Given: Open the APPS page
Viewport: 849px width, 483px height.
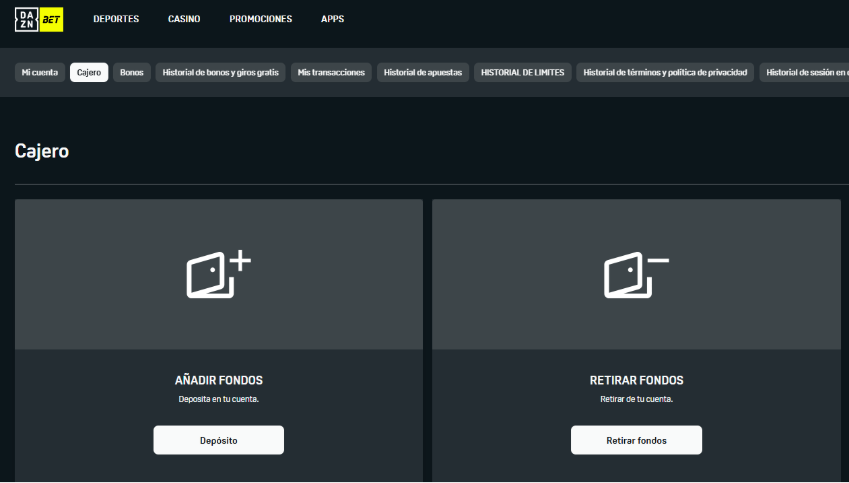Looking at the screenshot, I should [x=332, y=19].
